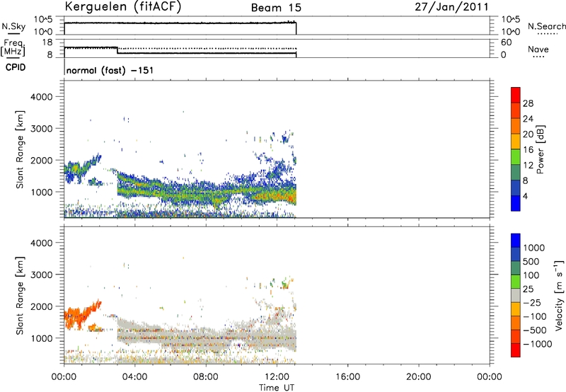This screenshot has width=566, height=392.
Task: Click the '12:00' time axis label
Action: [x=277, y=377]
